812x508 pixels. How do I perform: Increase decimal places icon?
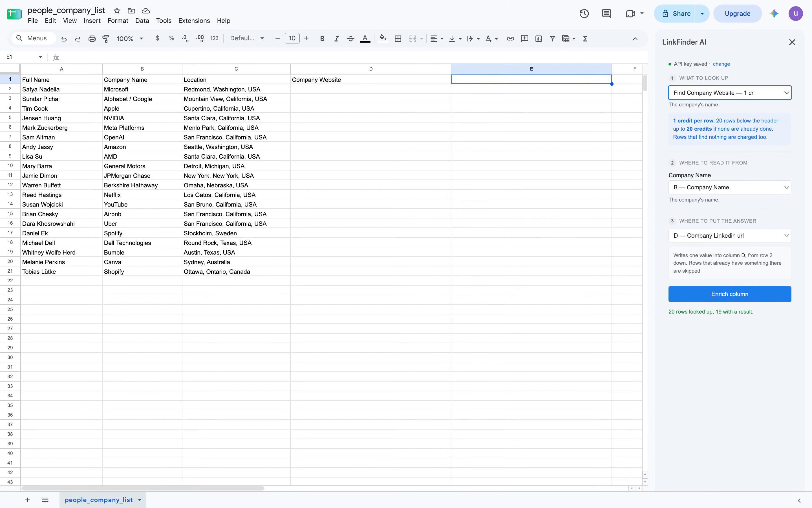[x=200, y=38]
